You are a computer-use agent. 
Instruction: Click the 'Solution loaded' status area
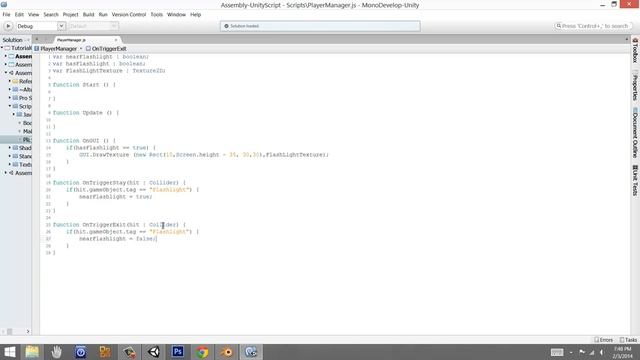tap(320, 26)
